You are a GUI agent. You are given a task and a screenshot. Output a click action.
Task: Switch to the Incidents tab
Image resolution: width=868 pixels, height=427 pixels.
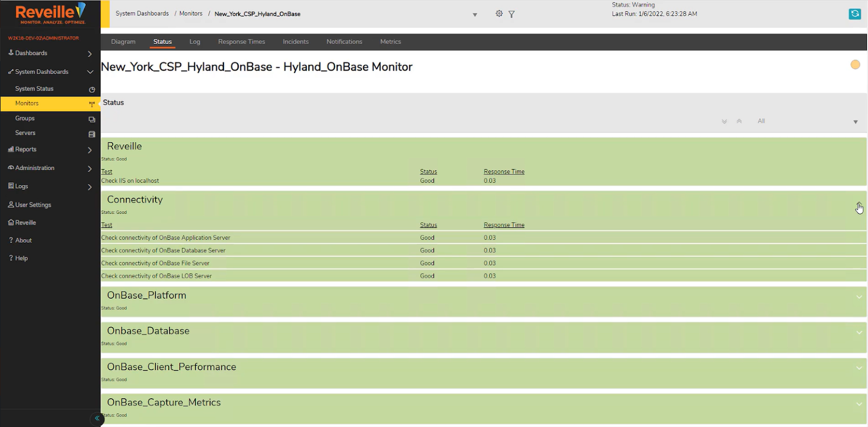click(296, 42)
